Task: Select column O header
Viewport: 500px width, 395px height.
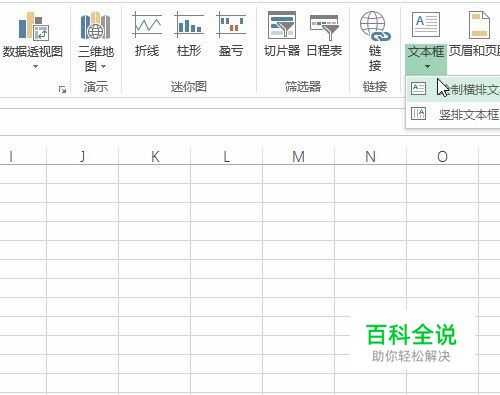Action: [x=442, y=156]
